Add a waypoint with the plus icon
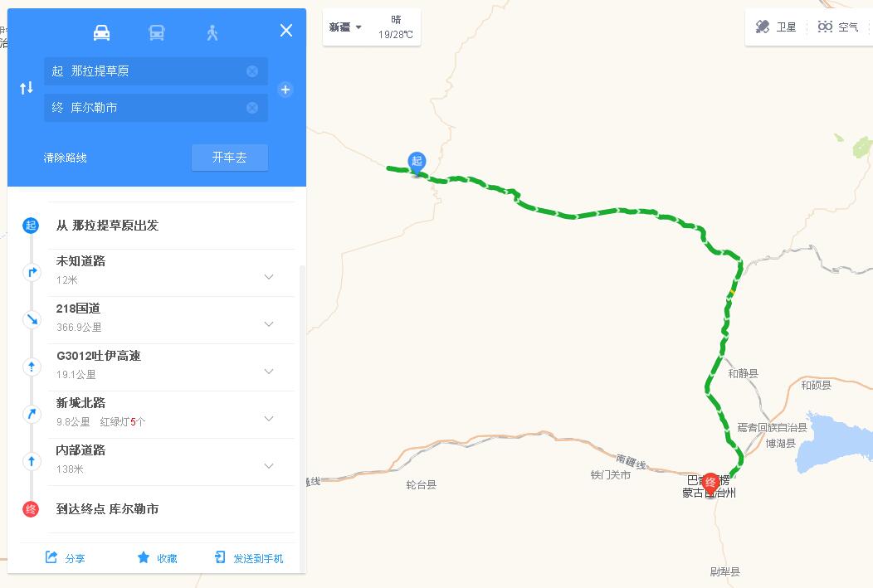The image size is (873, 588). click(285, 90)
